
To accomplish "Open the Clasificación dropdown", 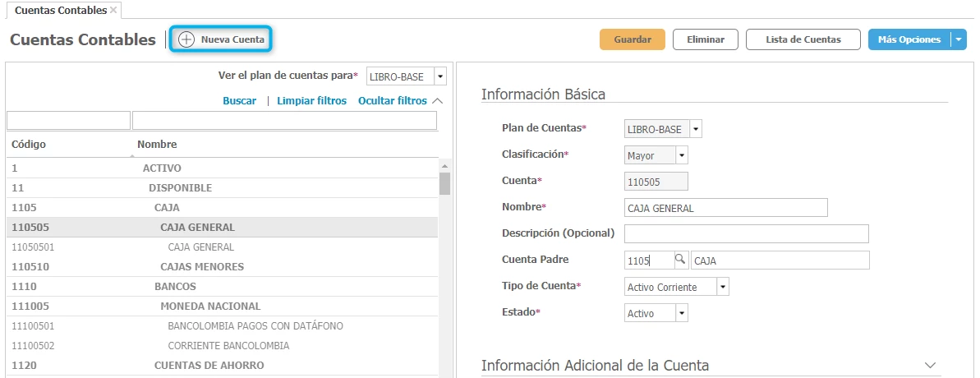I will (x=681, y=155).
